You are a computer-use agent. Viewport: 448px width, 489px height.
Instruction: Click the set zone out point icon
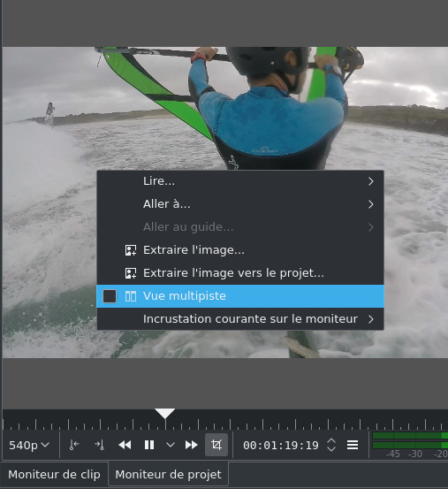99,445
